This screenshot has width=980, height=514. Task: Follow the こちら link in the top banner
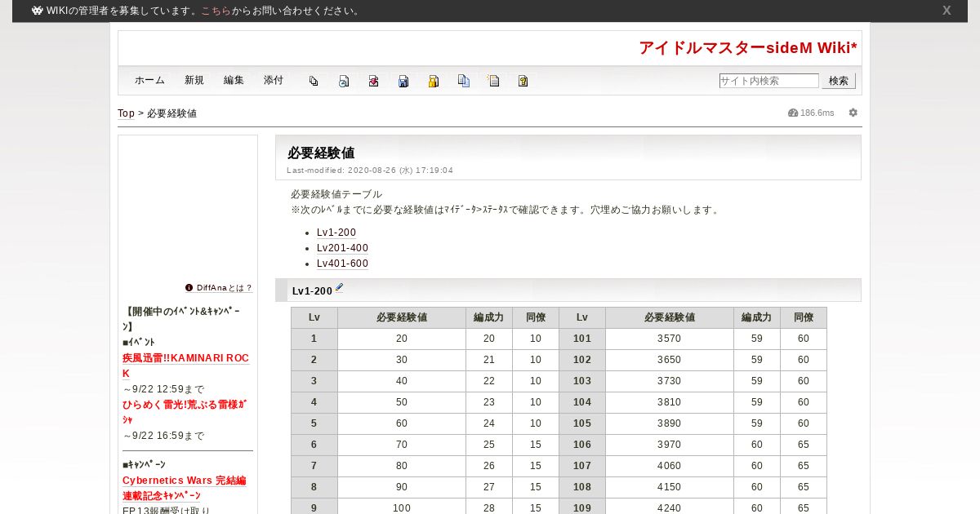tap(216, 11)
